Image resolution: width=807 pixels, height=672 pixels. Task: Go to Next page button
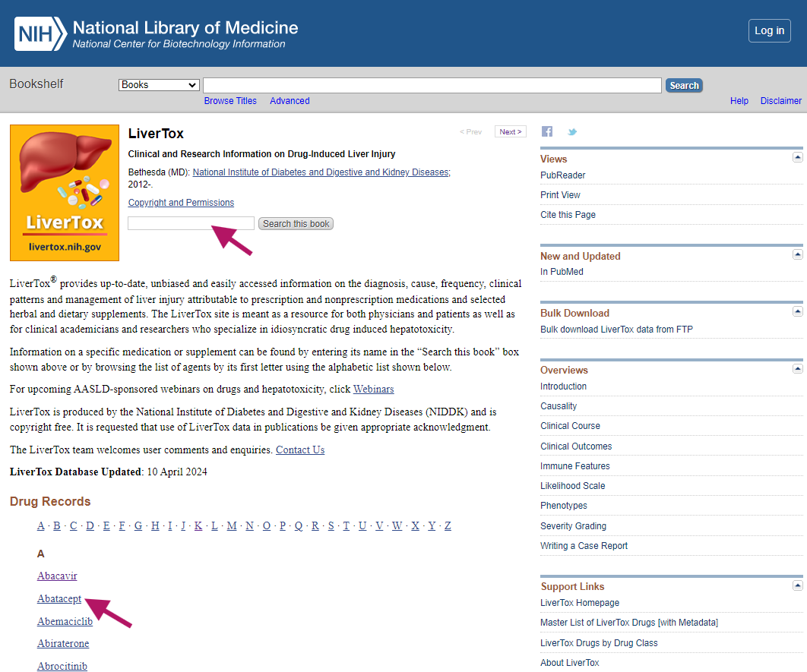click(510, 131)
